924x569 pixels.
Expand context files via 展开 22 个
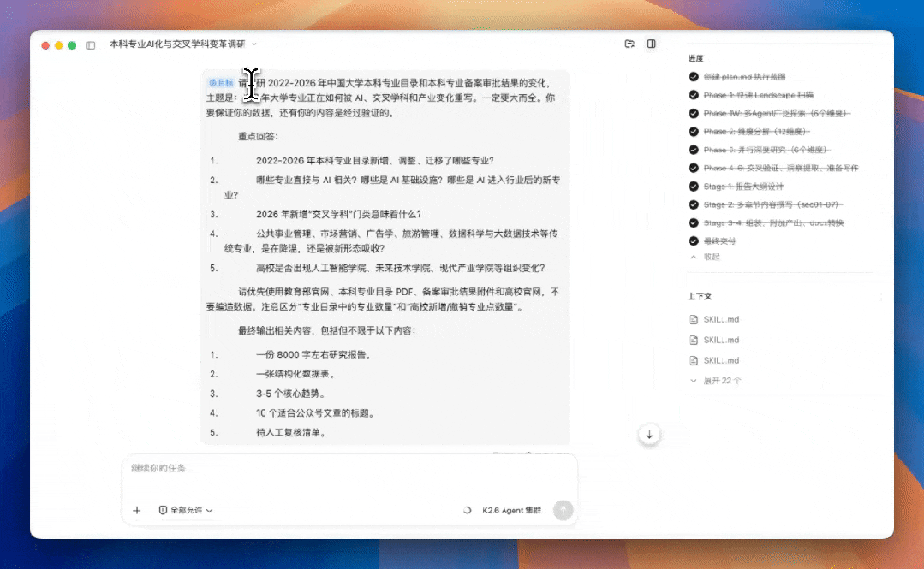point(716,381)
